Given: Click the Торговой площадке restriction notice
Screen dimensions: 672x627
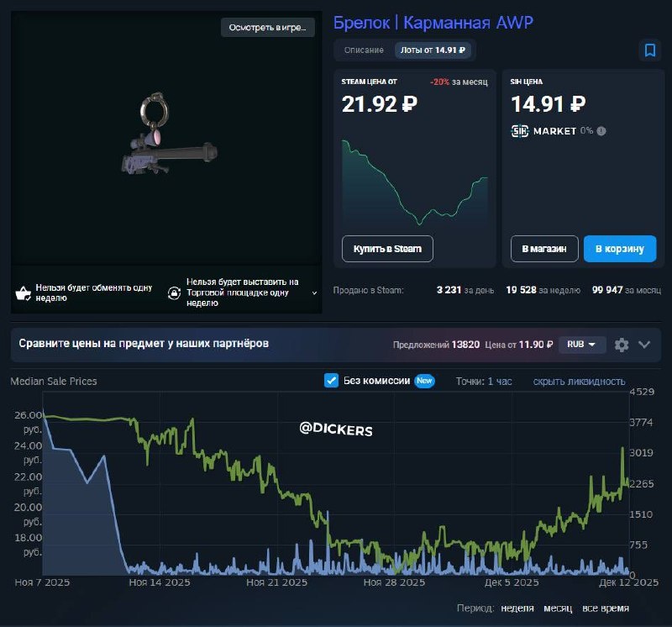Looking at the screenshot, I should [243, 292].
